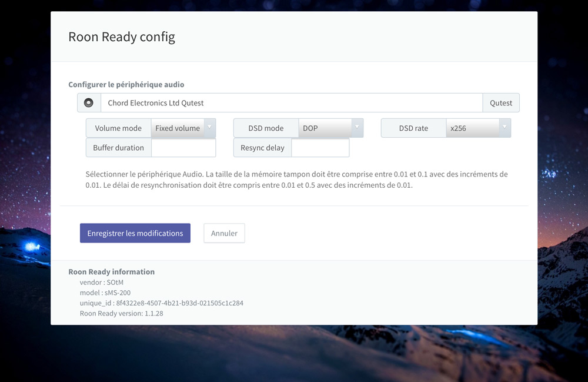Image resolution: width=588 pixels, height=382 pixels.
Task: Click the Resync delay input field
Action: click(x=320, y=148)
